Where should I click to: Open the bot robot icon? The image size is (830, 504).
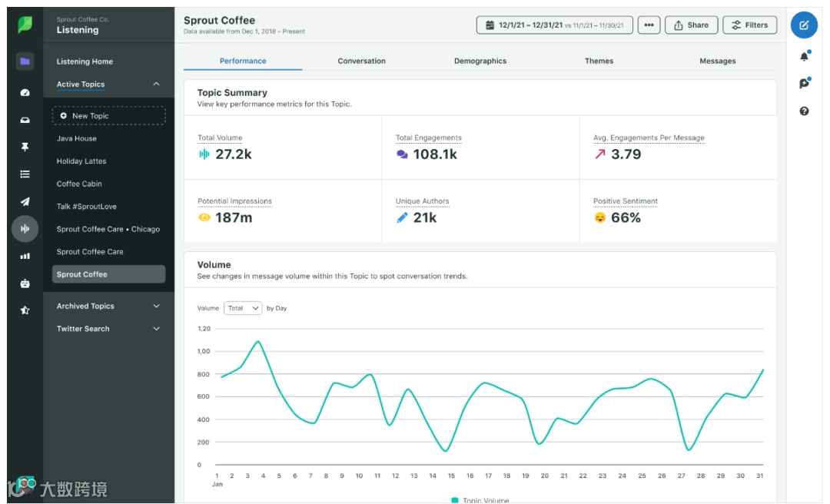pyautogui.click(x=25, y=283)
